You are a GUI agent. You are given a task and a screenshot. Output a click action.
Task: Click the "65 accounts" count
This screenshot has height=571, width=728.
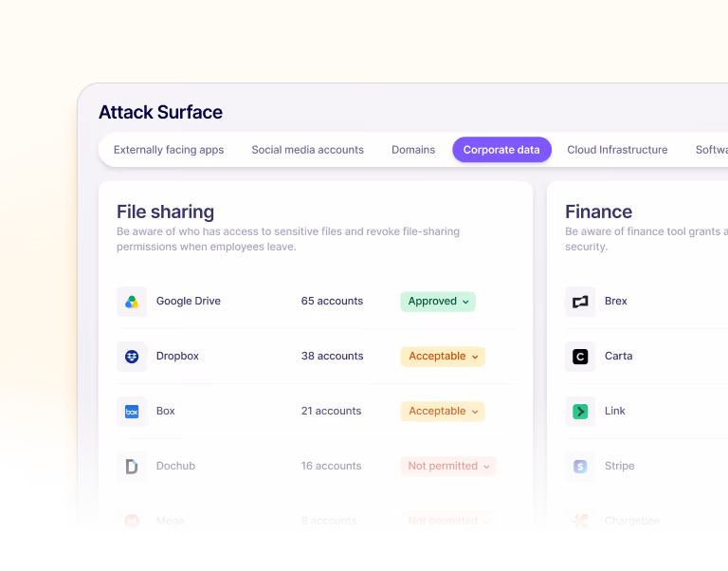tap(332, 301)
